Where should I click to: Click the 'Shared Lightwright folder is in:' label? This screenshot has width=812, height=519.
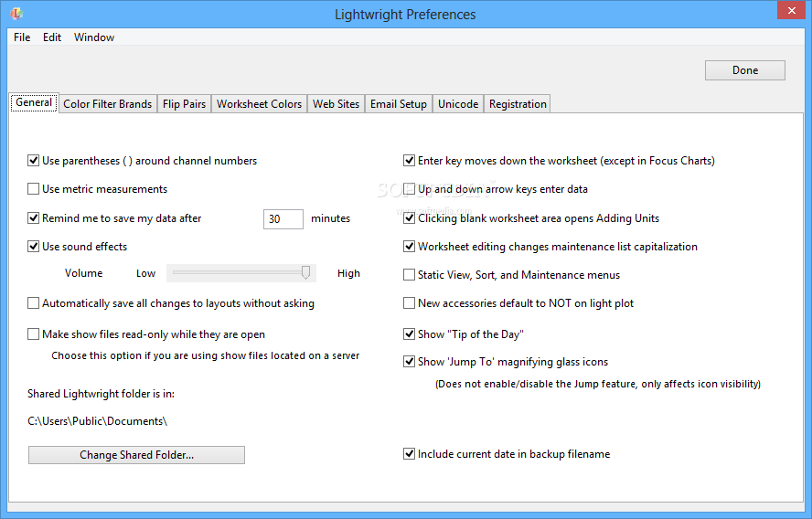tap(101, 394)
